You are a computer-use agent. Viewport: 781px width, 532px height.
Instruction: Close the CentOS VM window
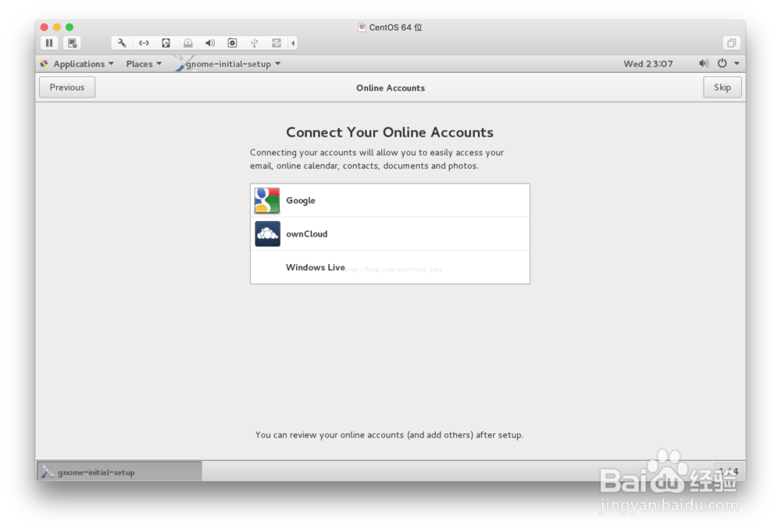pos(45,27)
